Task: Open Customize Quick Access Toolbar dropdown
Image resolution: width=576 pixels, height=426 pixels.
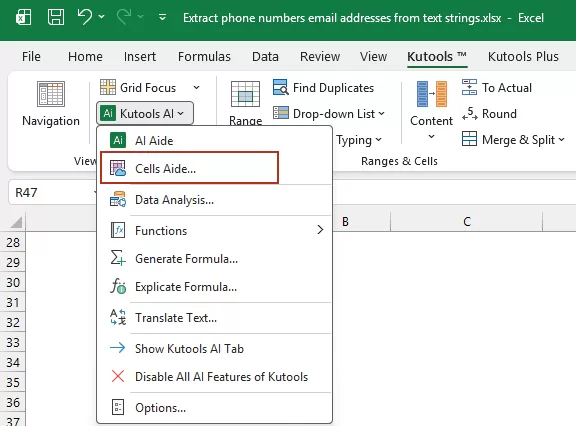Action: pyautogui.click(x=162, y=17)
